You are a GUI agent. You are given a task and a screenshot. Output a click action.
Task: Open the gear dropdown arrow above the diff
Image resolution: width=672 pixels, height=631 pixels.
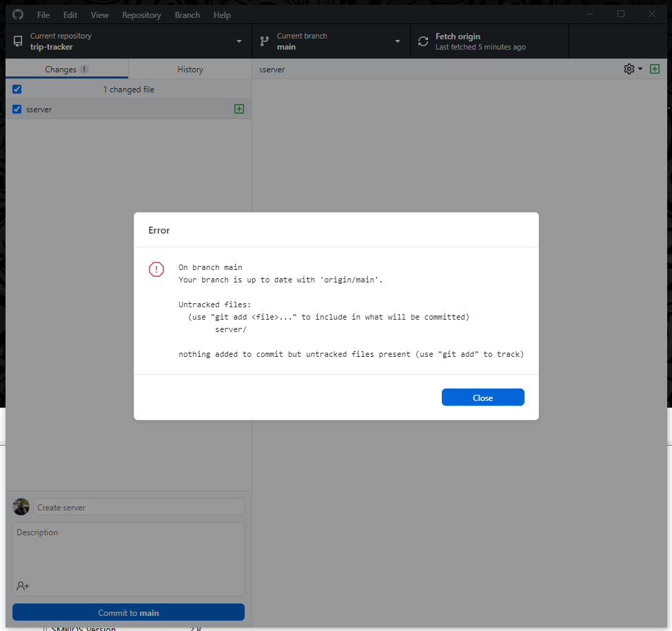pos(640,69)
